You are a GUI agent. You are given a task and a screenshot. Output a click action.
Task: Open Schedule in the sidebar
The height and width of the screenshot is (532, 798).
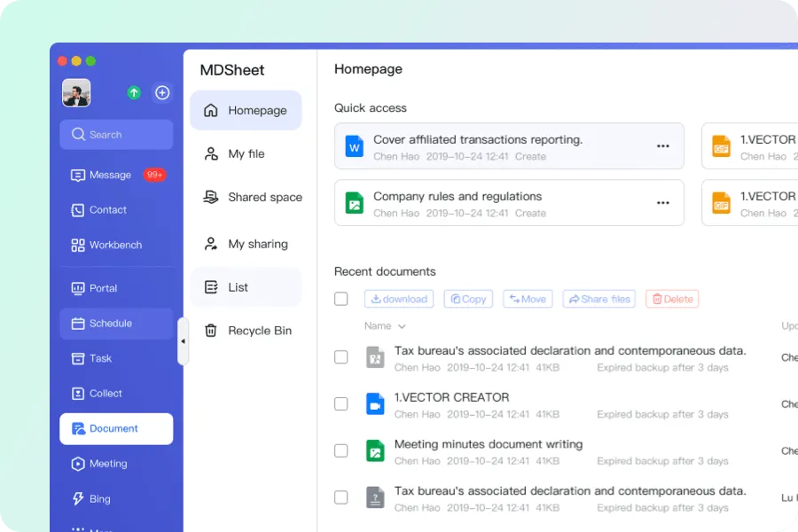pyautogui.click(x=116, y=324)
